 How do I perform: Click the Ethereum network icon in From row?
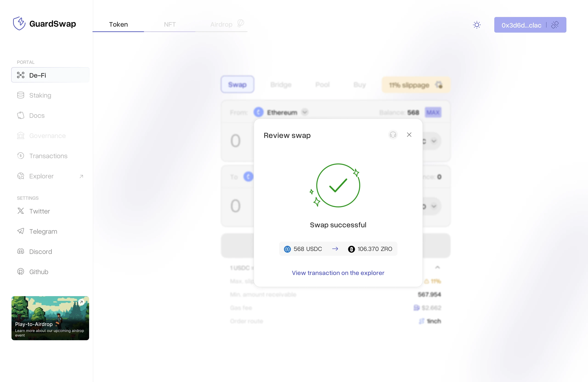pos(258,112)
